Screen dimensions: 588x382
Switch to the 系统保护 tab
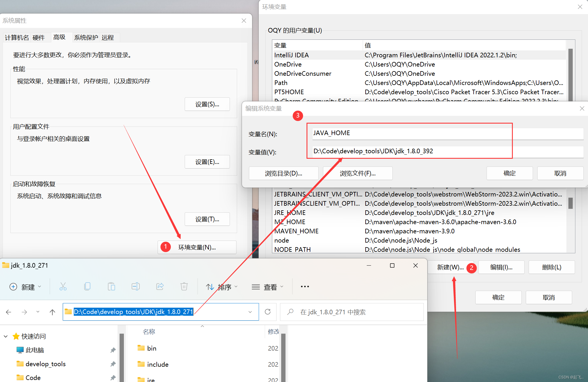(x=86, y=37)
